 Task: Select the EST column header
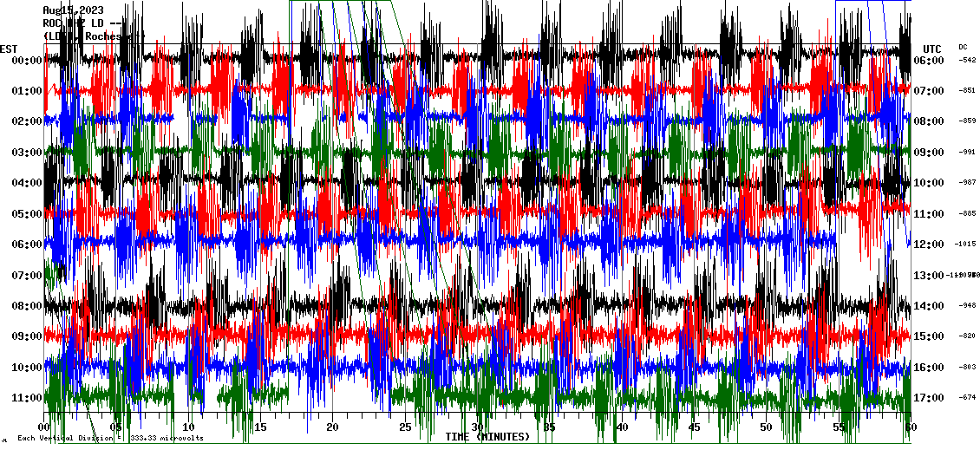[9, 49]
